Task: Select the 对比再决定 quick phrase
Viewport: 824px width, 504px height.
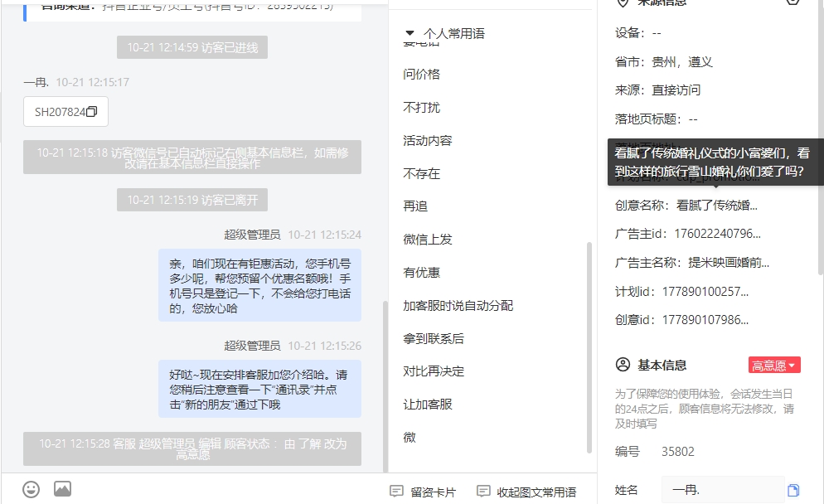Action: [x=434, y=371]
